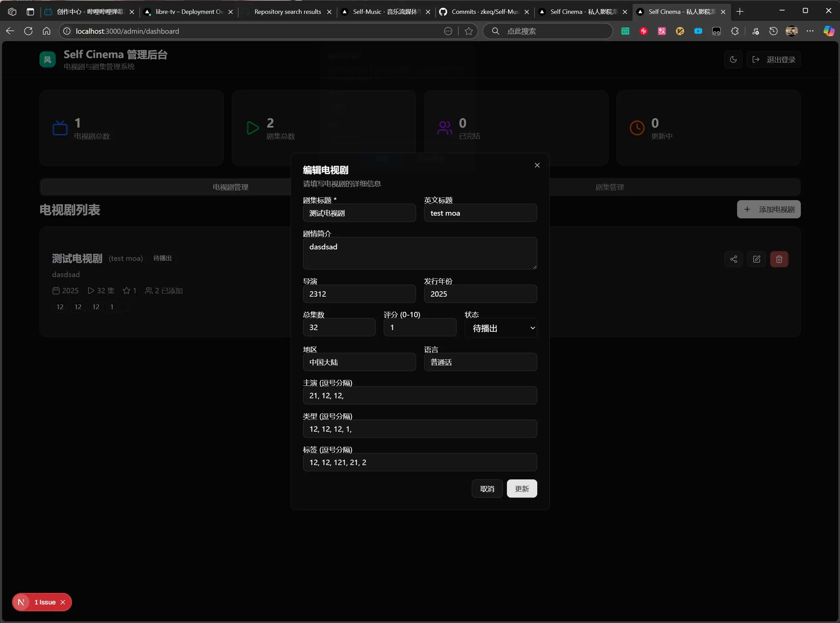The image size is (840, 623).
Task: Dismiss the 1 Issue badge
Action: coord(63,602)
